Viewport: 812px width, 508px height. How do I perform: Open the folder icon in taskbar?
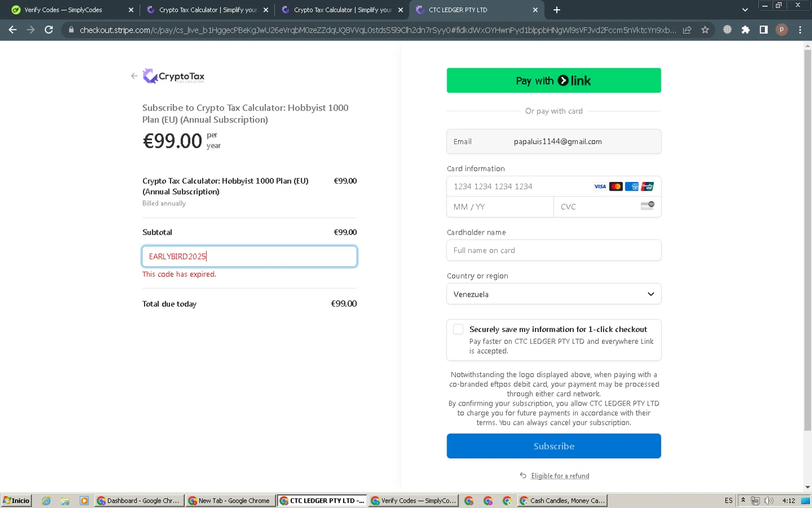click(65, 501)
